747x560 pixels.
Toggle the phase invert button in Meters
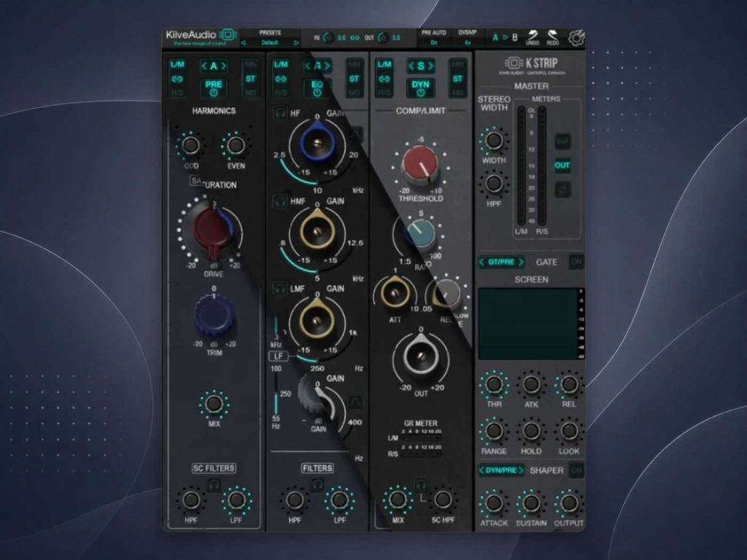(x=562, y=190)
